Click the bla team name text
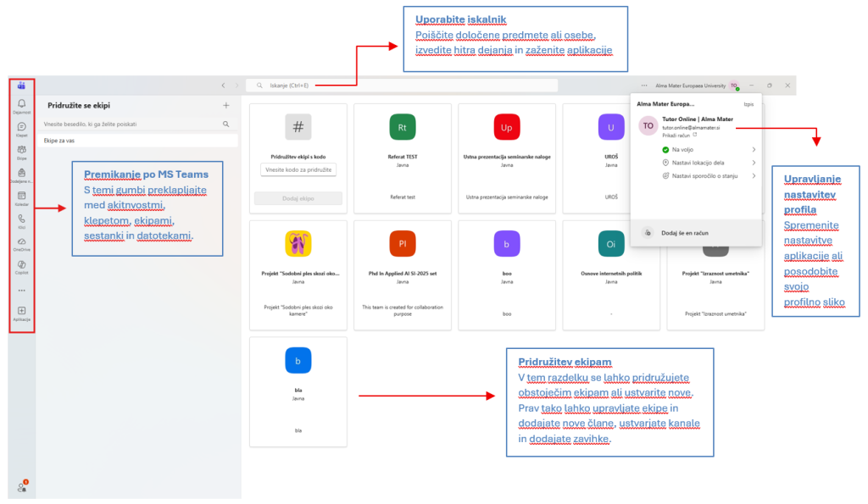The image size is (868, 504). click(298, 390)
